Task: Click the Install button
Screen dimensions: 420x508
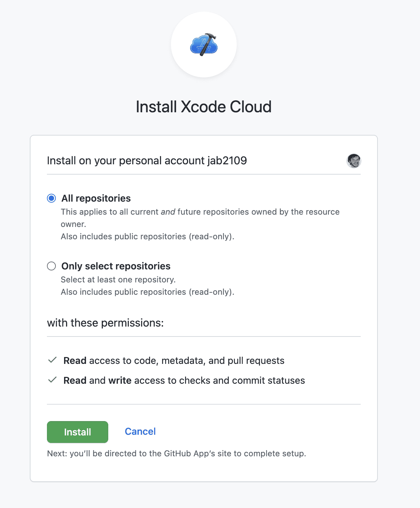Action: click(77, 432)
